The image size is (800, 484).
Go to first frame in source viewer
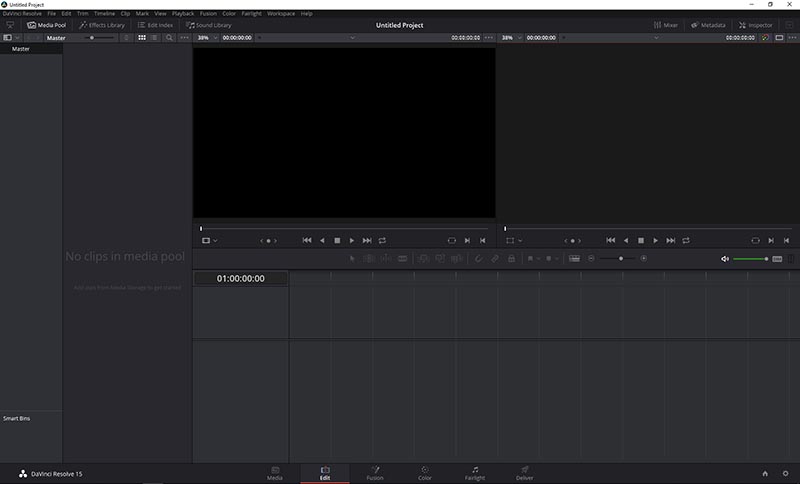pyautogui.click(x=307, y=240)
